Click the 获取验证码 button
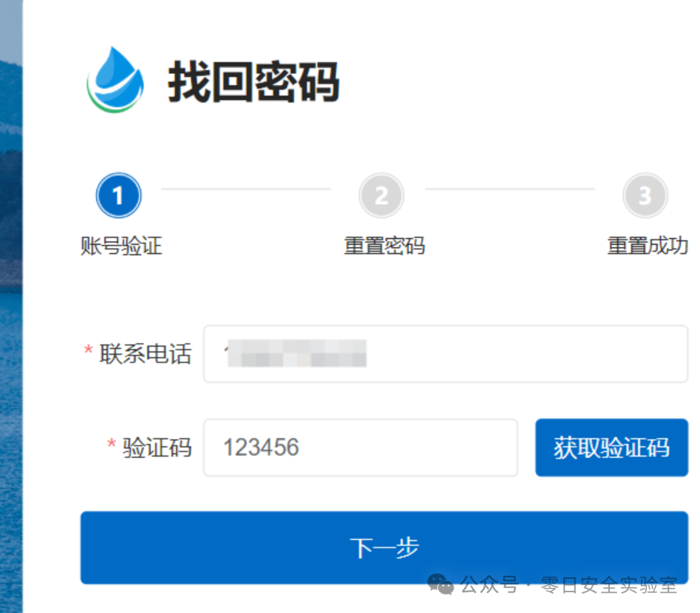 (611, 448)
